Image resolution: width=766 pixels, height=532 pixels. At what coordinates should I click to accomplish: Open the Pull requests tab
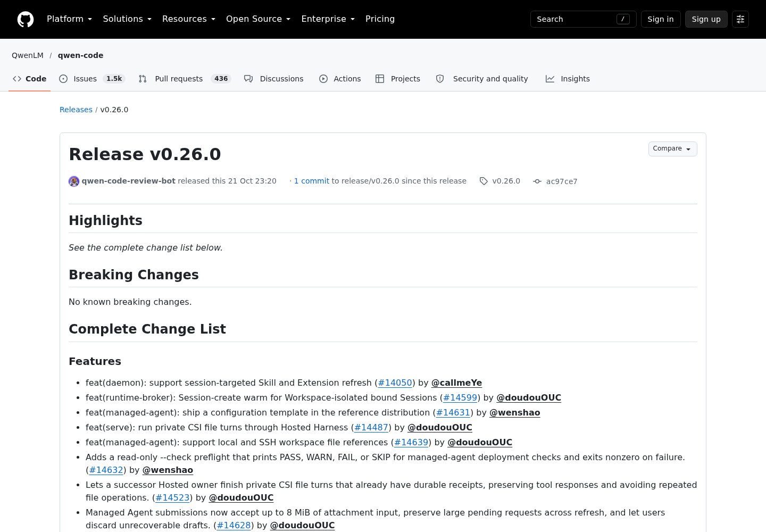coord(185,79)
